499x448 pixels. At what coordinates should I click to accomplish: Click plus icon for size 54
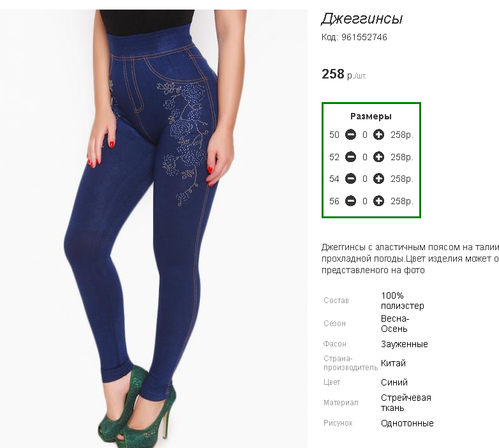tap(378, 179)
